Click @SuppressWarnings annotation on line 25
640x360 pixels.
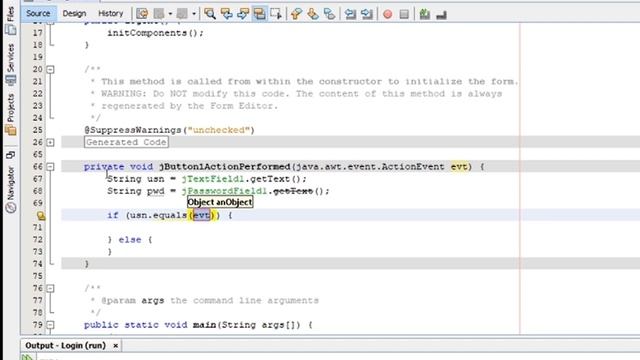point(133,130)
